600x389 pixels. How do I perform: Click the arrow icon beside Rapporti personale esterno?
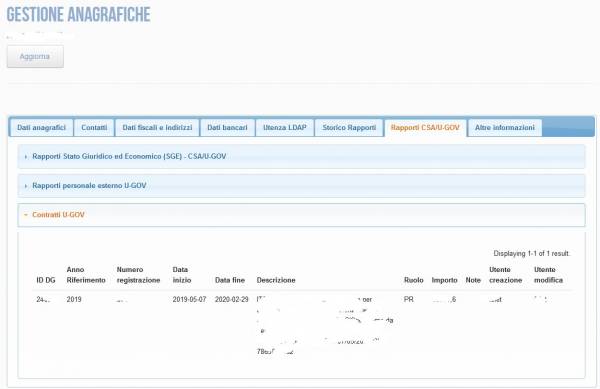26,186
